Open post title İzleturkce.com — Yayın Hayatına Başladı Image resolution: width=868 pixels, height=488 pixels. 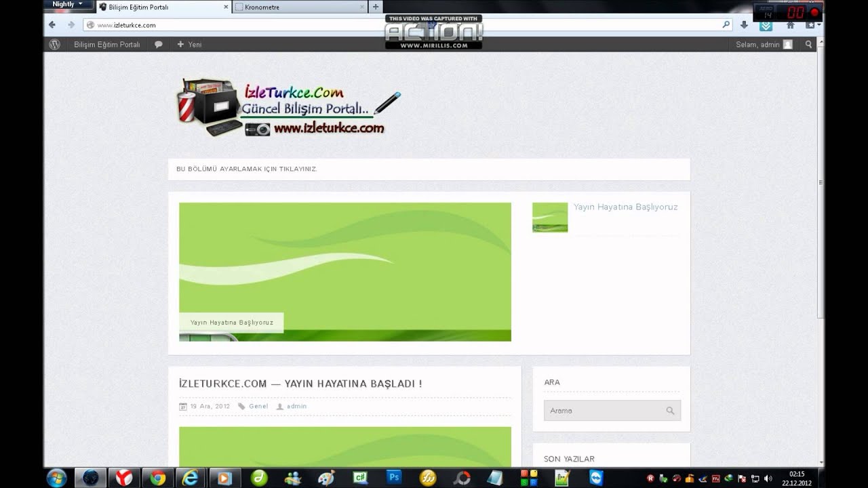(x=300, y=384)
